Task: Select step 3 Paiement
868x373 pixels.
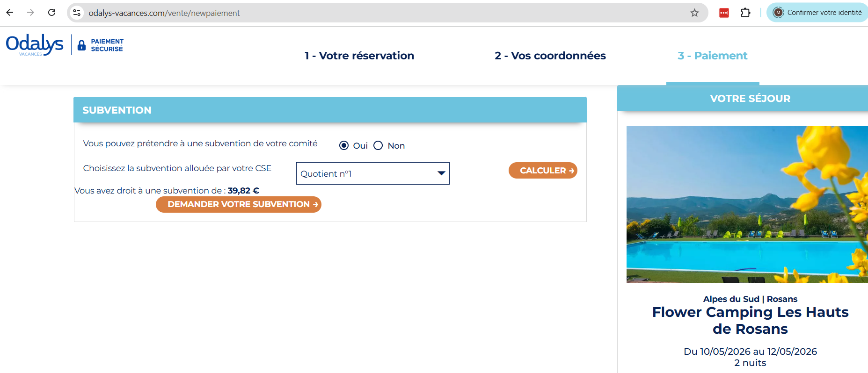Action: tap(712, 56)
